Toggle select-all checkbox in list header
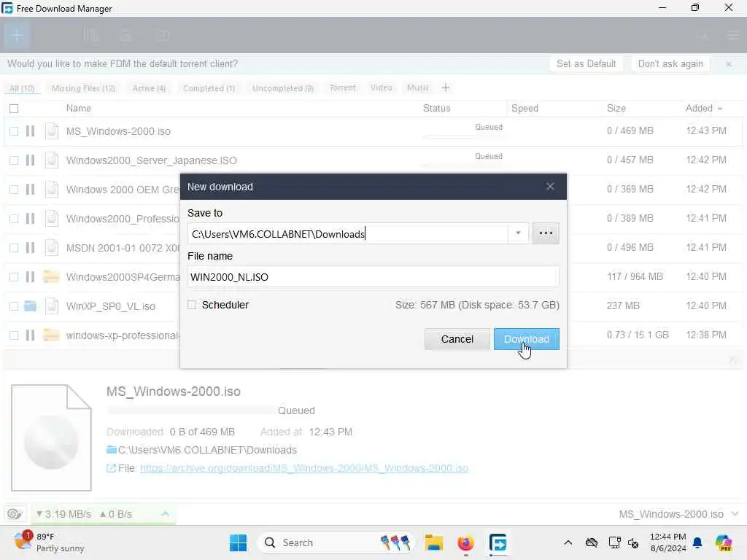The height and width of the screenshot is (560, 747). 14,109
